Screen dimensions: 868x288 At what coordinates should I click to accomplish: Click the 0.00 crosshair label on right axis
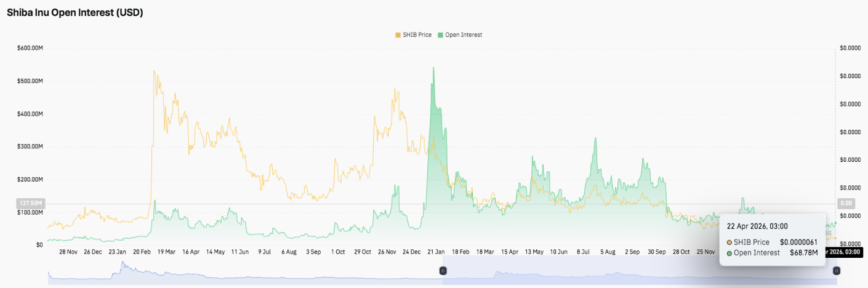pos(846,203)
